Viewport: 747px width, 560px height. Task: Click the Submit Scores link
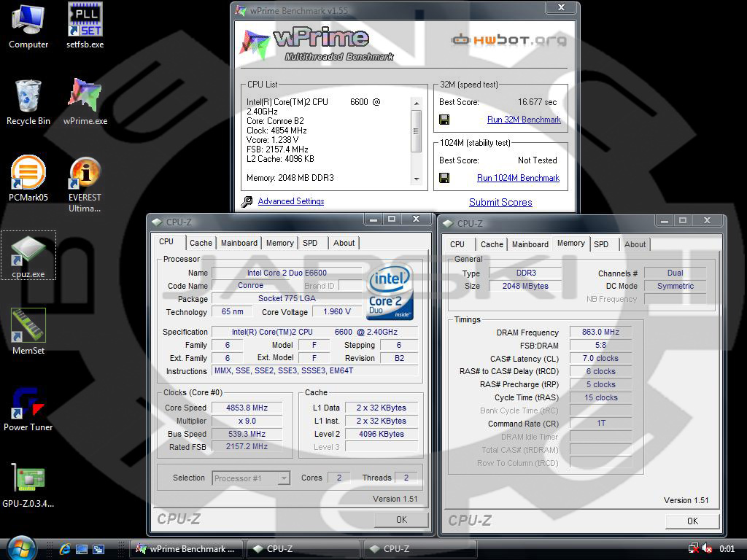click(x=500, y=202)
